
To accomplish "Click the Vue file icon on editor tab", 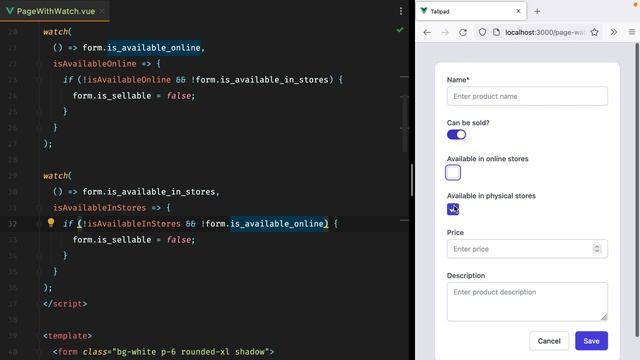I will point(9,11).
